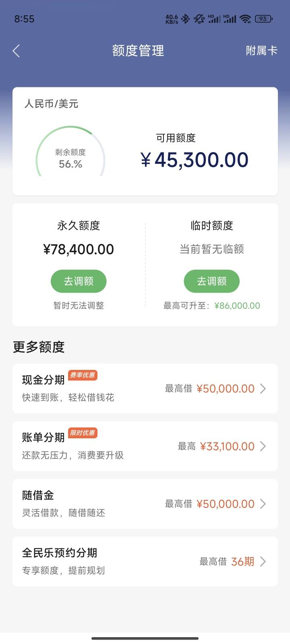290x644 pixels.
Task: Expand the 全民乐预约分期 row chevron
Action: 263,561
